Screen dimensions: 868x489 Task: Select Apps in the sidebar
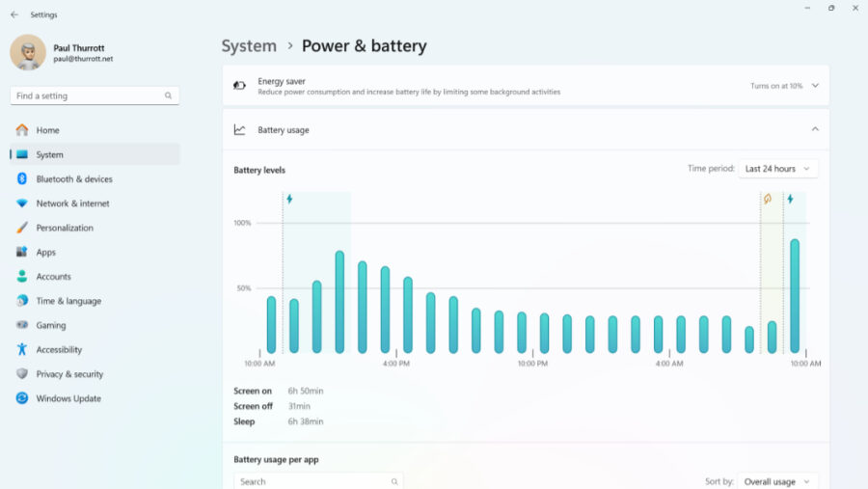coord(46,253)
